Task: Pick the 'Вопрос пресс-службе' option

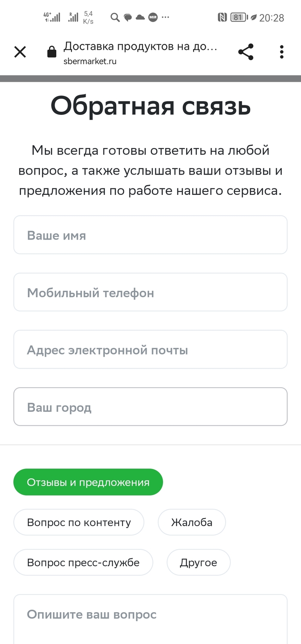Action: (83, 562)
